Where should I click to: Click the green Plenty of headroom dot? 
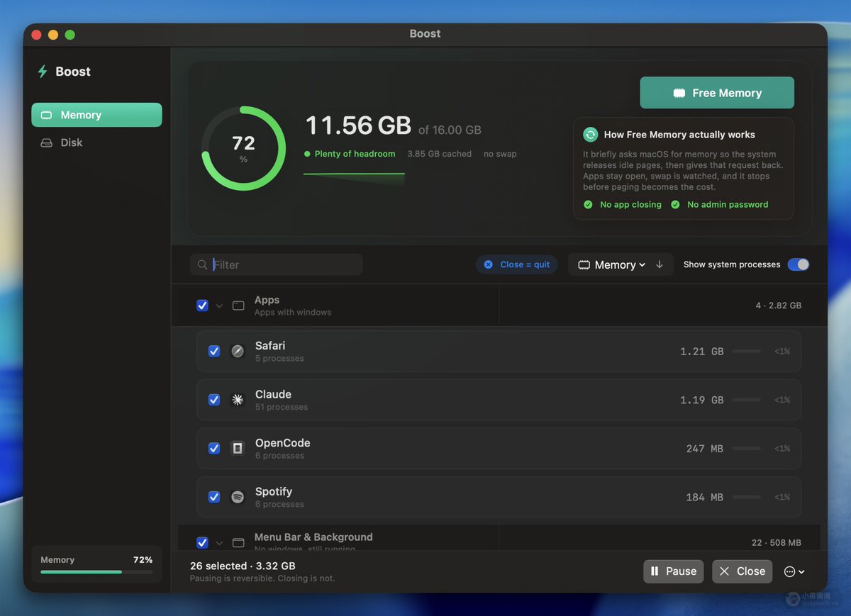point(307,154)
